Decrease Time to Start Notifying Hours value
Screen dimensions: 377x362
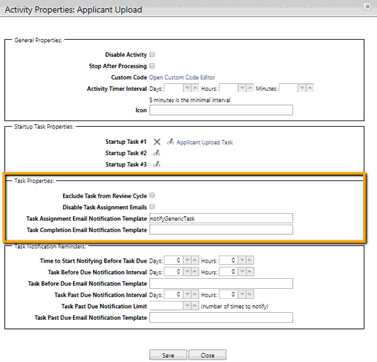coord(242,260)
